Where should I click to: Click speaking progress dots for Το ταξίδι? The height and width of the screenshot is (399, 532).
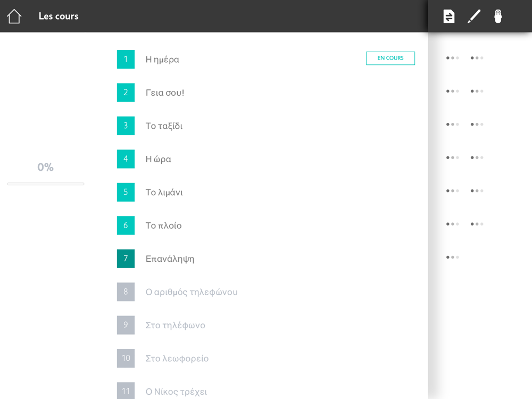coord(477,124)
